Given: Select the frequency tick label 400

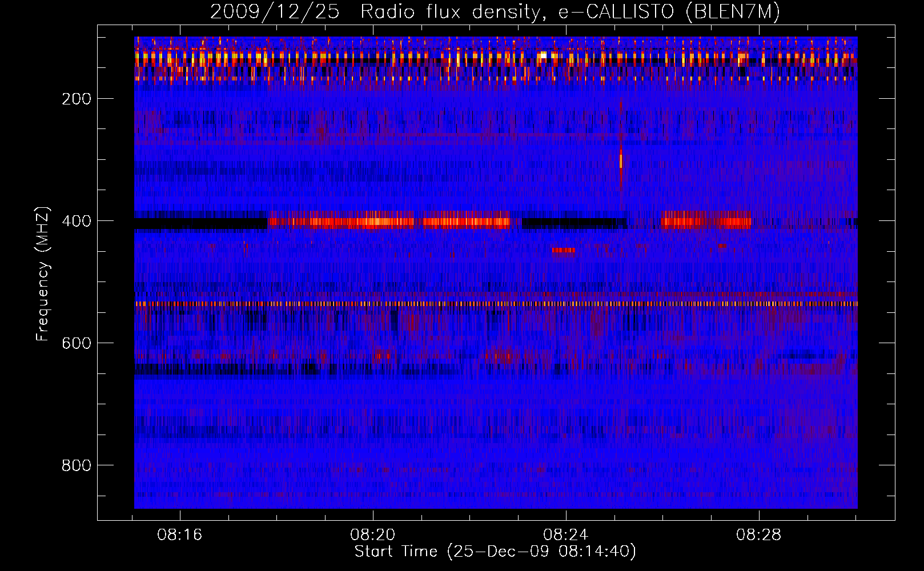Looking at the screenshot, I should click(x=77, y=221).
